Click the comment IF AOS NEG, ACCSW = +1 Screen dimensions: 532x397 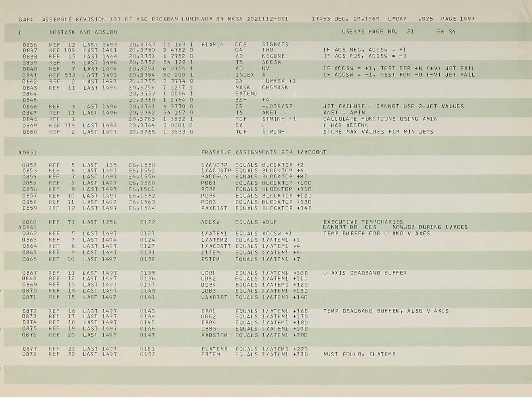364,50
